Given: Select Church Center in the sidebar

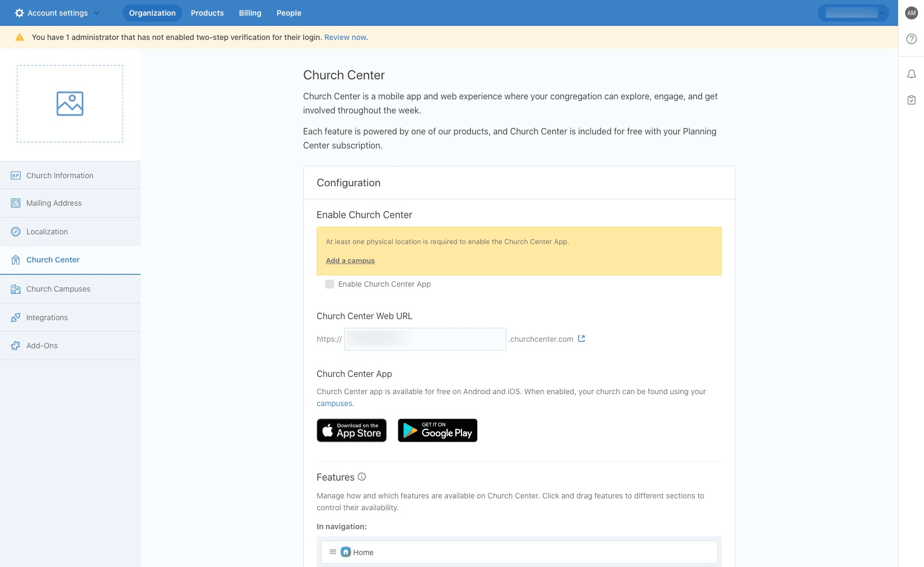Looking at the screenshot, I should click(70, 260).
